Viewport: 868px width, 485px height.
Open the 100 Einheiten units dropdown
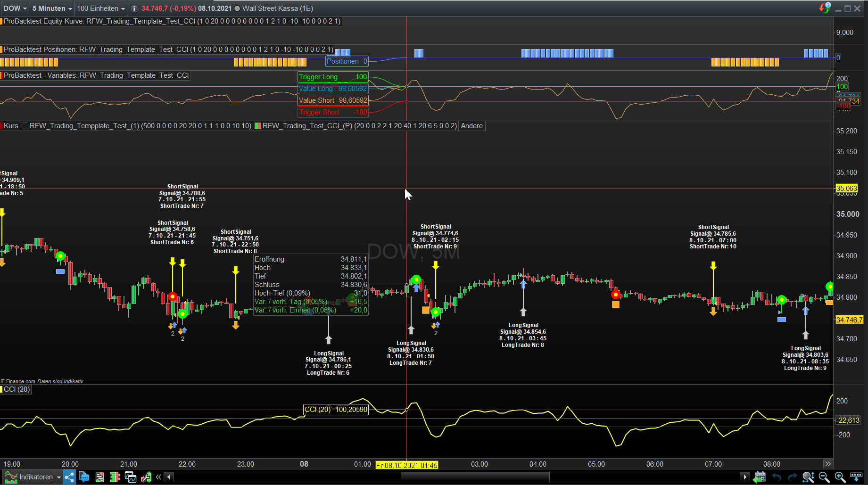pyautogui.click(x=101, y=8)
